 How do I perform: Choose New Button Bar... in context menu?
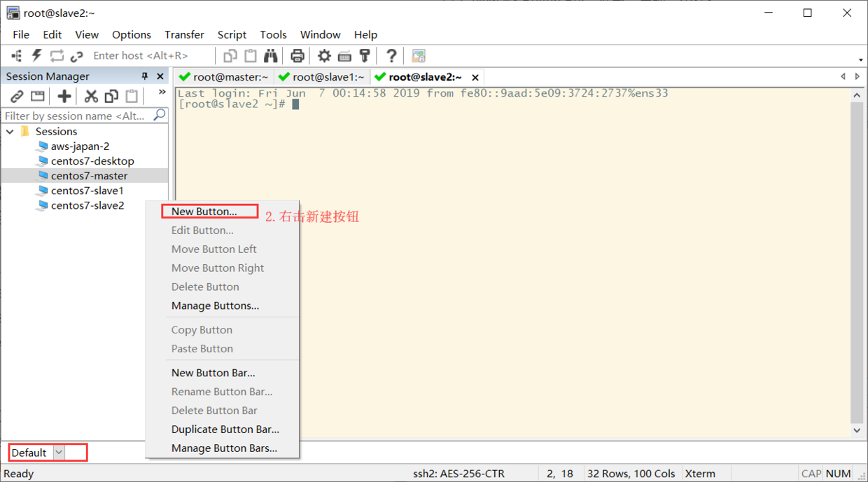coord(213,373)
